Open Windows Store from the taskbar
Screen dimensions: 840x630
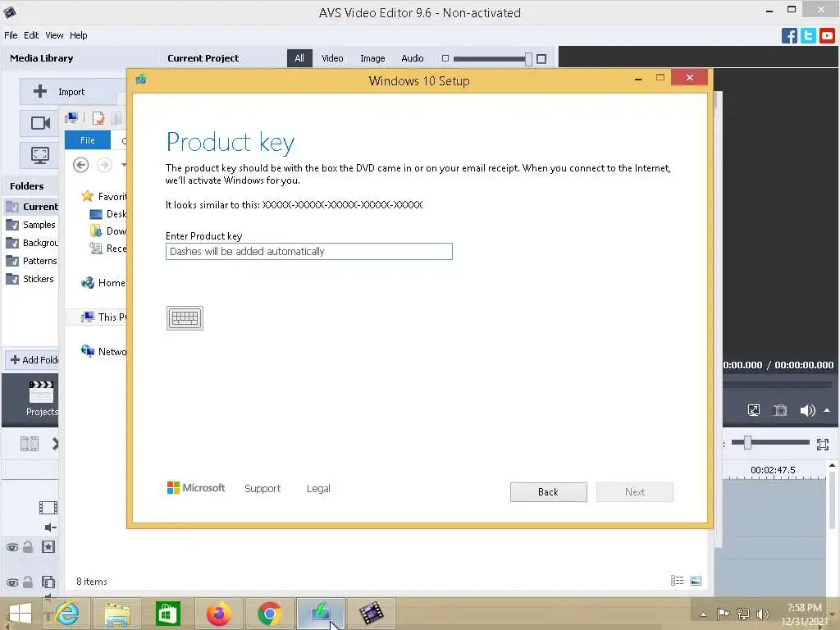click(x=168, y=614)
